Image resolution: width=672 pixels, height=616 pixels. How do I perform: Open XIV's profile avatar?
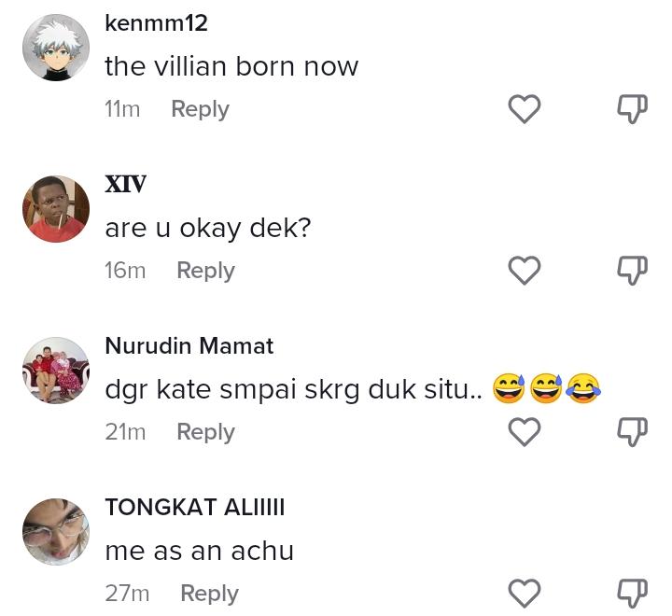point(56,209)
